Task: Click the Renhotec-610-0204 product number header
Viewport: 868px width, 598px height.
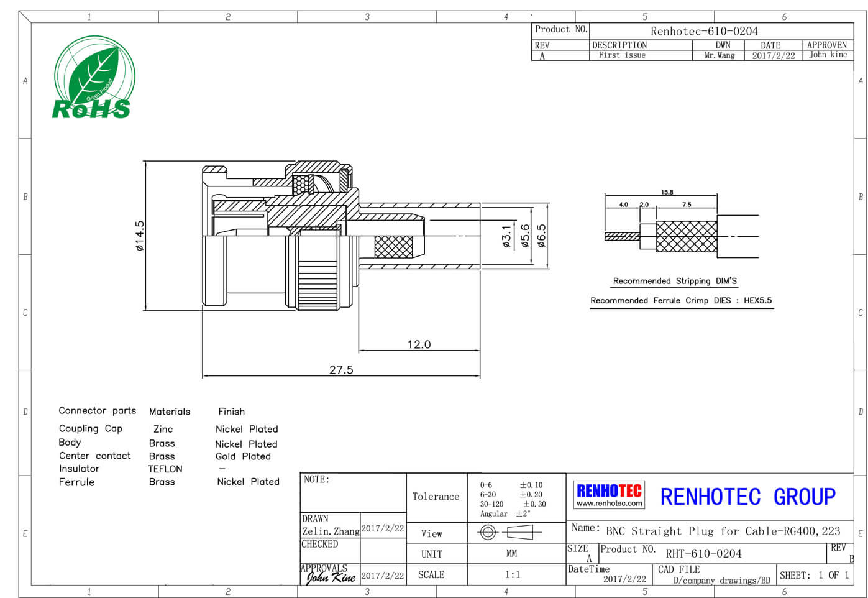Action: click(704, 31)
